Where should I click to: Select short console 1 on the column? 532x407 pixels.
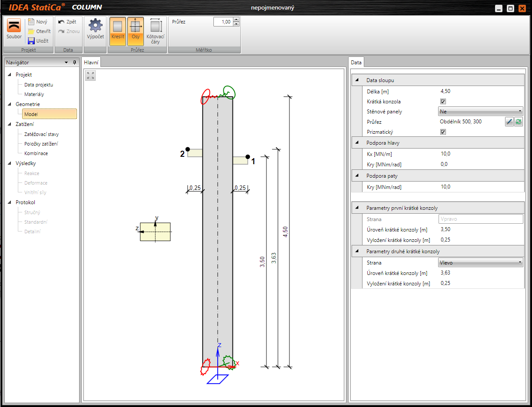[240, 160]
